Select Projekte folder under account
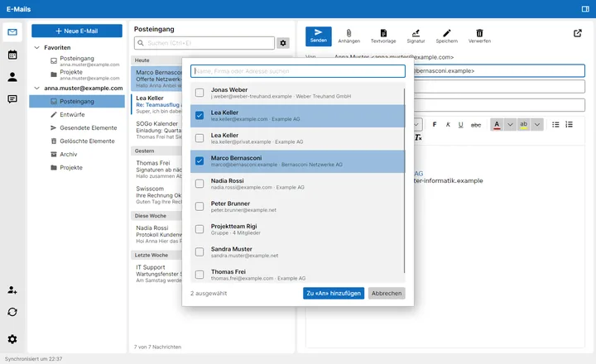The width and height of the screenshot is (596, 364). click(x=77, y=168)
